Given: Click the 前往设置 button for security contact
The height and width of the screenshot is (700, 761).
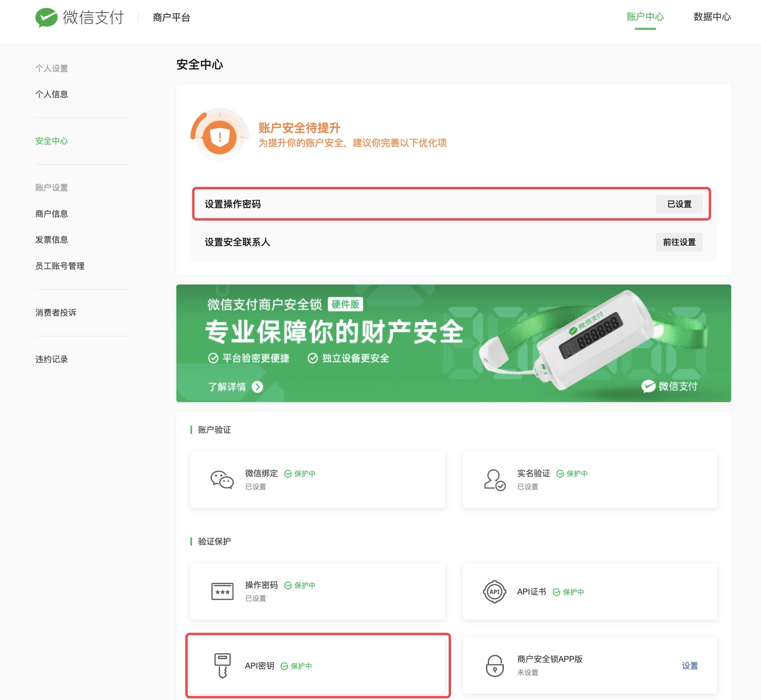Looking at the screenshot, I should pyautogui.click(x=679, y=242).
